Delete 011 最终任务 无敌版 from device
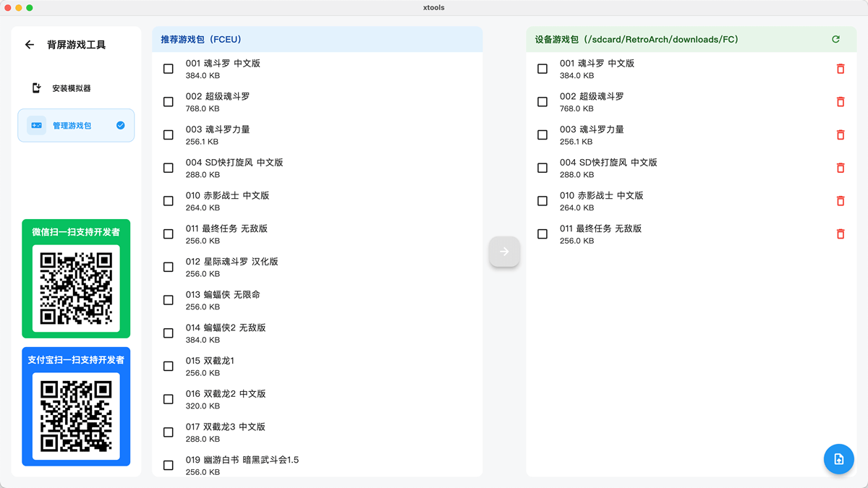This screenshot has width=868, height=488. pyautogui.click(x=840, y=234)
